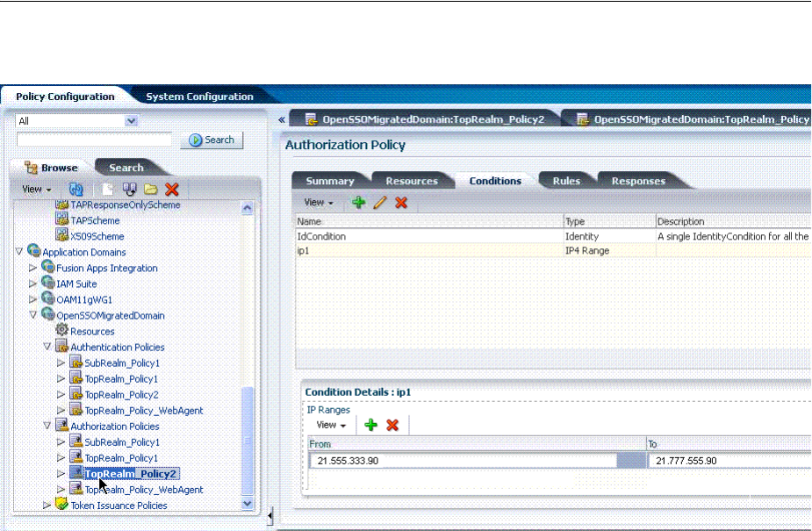Switch to System Configuration tab
Viewport: 812px width, 531px height.
click(199, 97)
